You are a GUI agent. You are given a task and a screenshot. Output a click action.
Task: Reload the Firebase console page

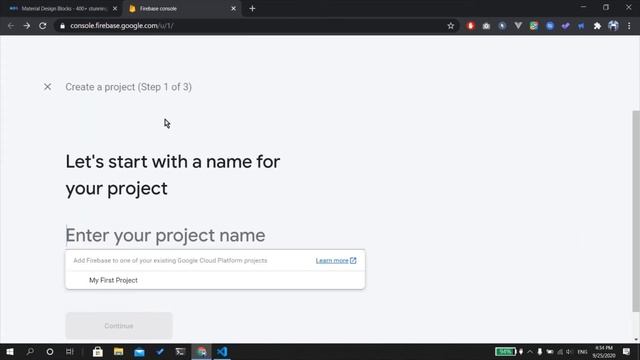tap(43, 26)
